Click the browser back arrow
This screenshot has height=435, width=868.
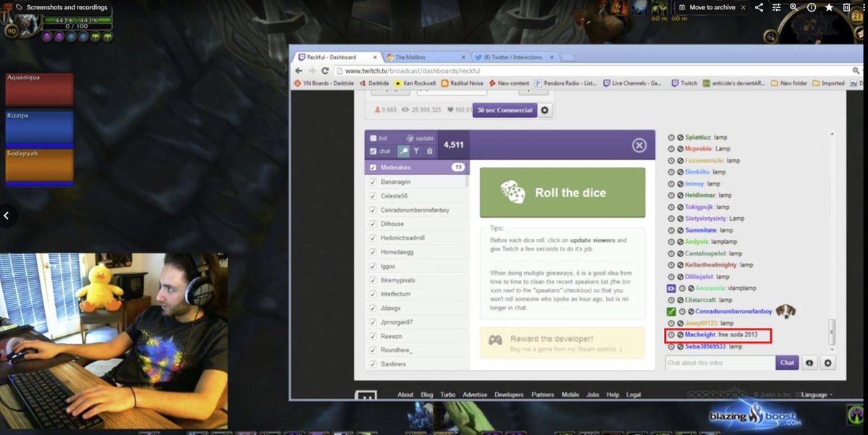pos(299,71)
